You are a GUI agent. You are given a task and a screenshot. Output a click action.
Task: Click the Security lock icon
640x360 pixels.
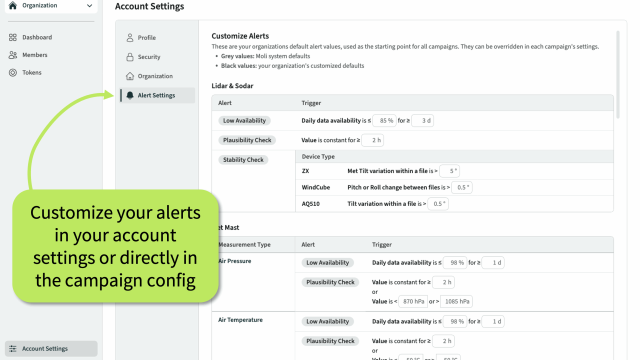point(130,57)
